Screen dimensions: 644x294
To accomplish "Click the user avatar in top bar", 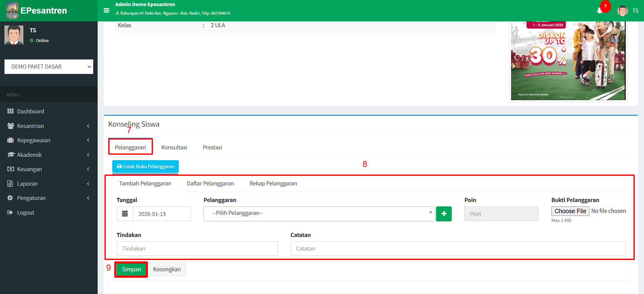I will tap(622, 11).
